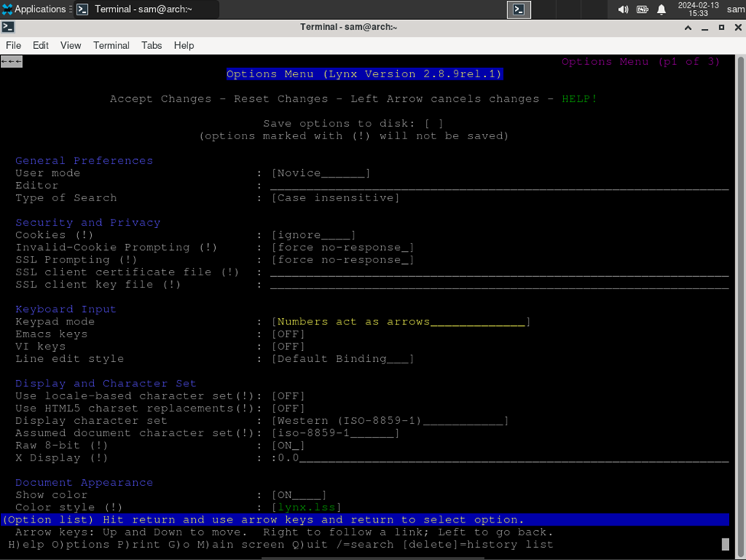746x560 pixels.
Task: Toggle the VI keys OFF option
Action: point(288,347)
